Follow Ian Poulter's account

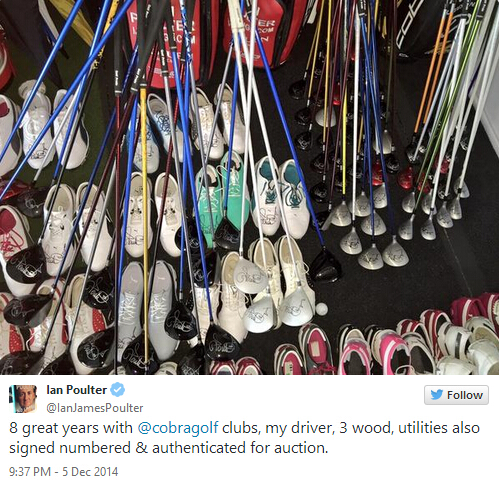(x=456, y=395)
